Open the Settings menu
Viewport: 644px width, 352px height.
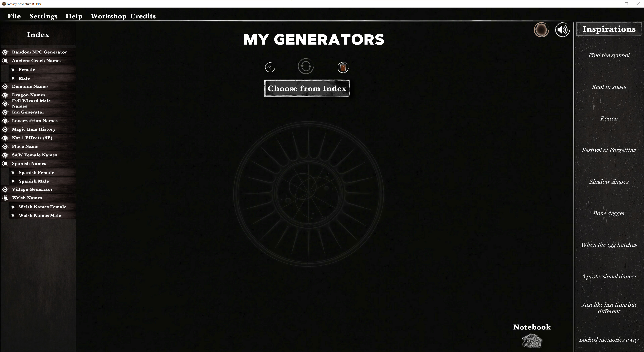click(43, 16)
